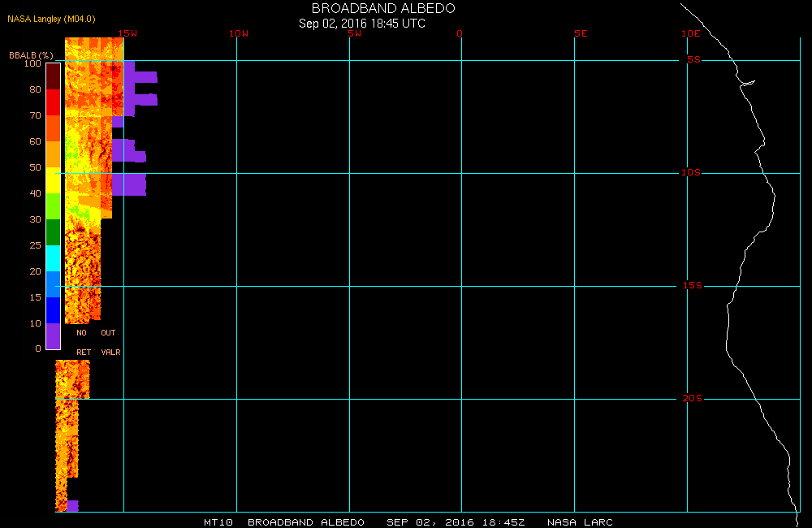Click the colorbar tick label 10
812x528 pixels.
[x=35, y=322]
